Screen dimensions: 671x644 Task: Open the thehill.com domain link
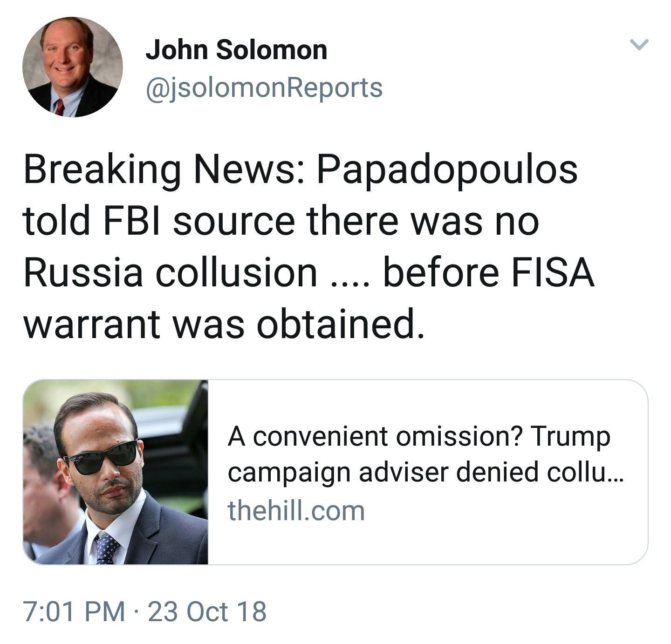[296, 511]
